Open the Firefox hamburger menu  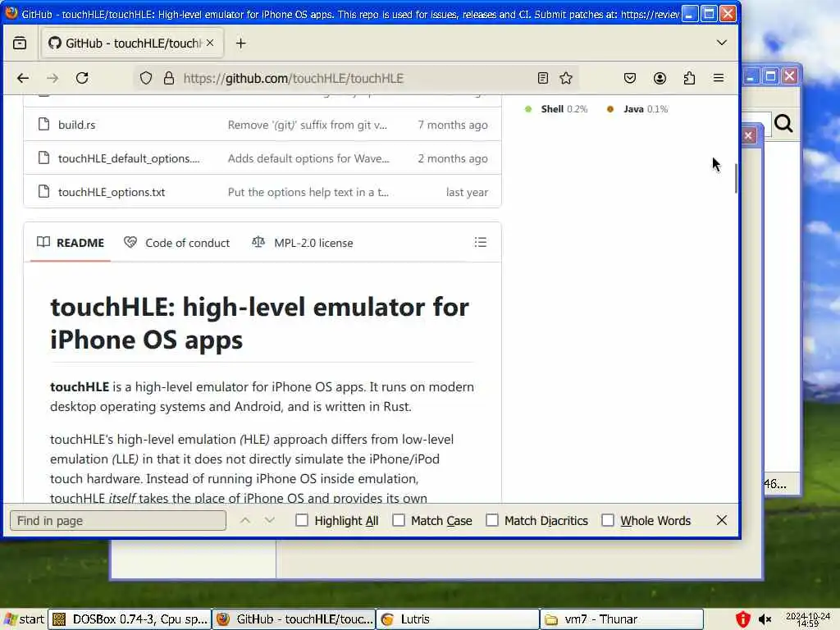719,78
